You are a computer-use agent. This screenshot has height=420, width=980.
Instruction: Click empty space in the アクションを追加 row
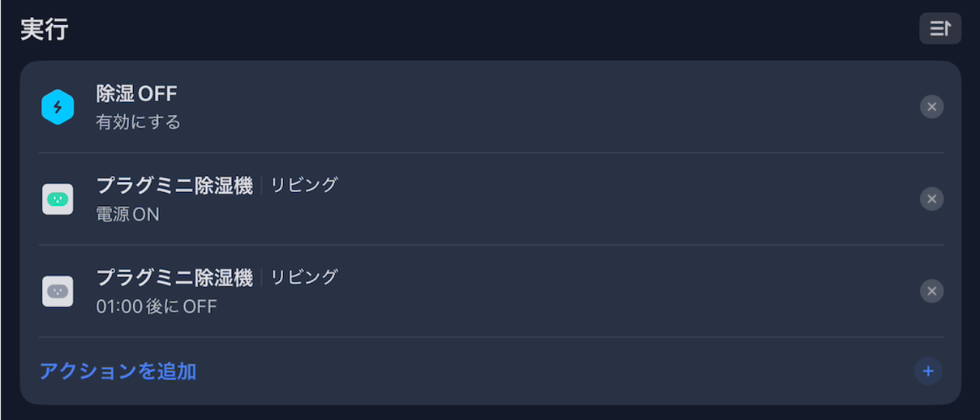(x=544, y=372)
